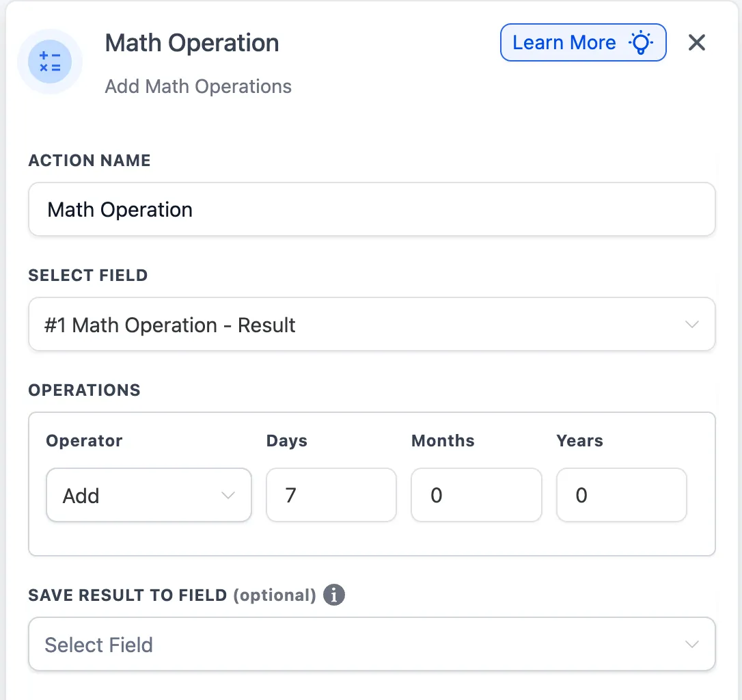Click the Add Math Operations subtitle
This screenshot has width=742, height=700.
point(198,86)
